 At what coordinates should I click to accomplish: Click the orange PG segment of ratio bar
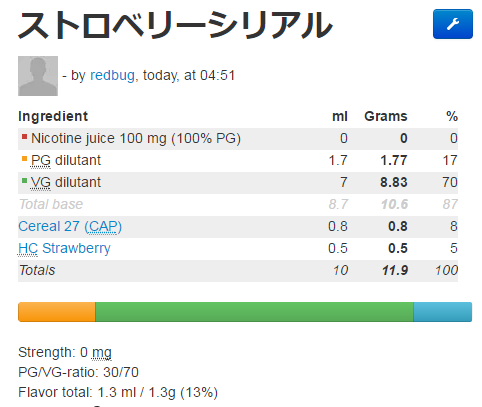point(57,312)
